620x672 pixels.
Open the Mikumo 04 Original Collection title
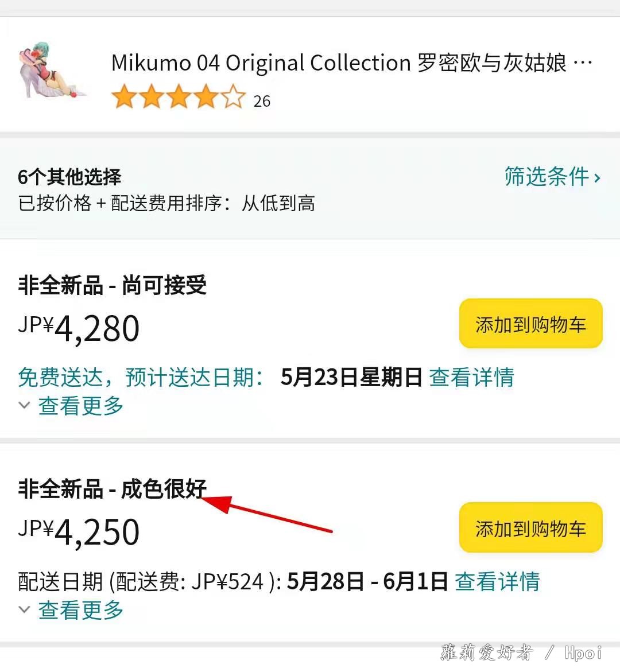point(351,63)
